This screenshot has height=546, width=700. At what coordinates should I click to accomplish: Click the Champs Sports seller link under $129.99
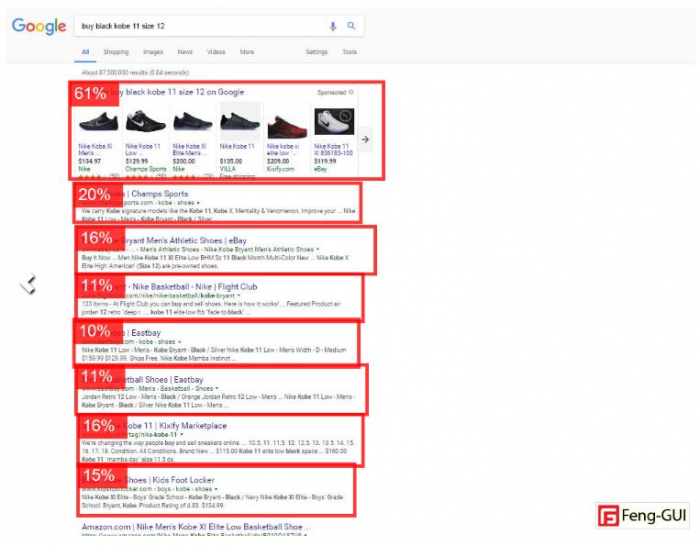coord(146,169)
